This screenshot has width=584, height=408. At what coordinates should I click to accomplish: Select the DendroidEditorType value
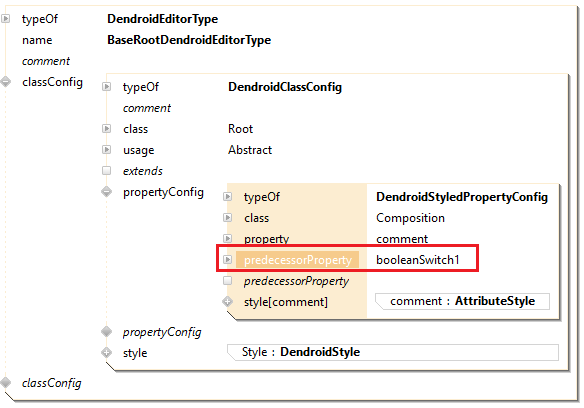(x=162, y=19)
